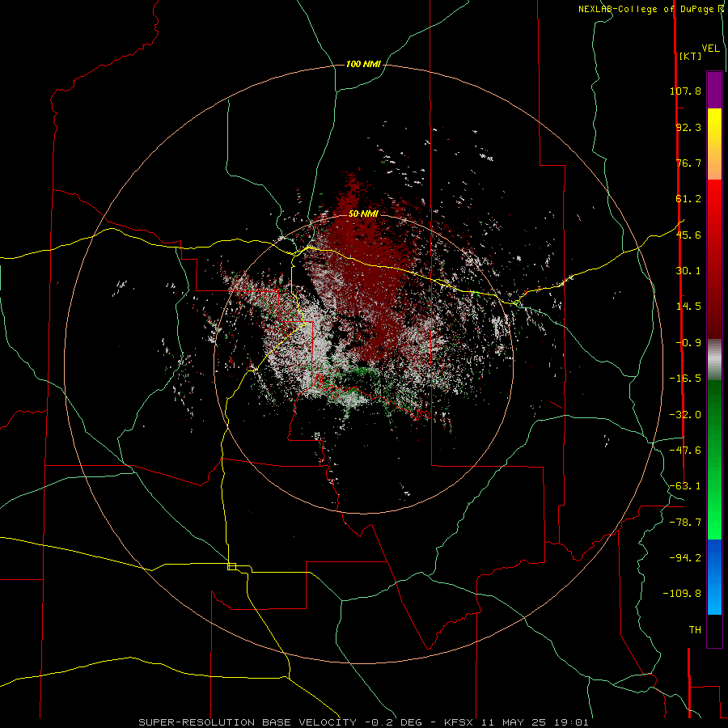Image resolution: width=728 pixels, height=728 pixels.
Task: Click the bright green segment of the color bar
Action: [x=714, y=459]
